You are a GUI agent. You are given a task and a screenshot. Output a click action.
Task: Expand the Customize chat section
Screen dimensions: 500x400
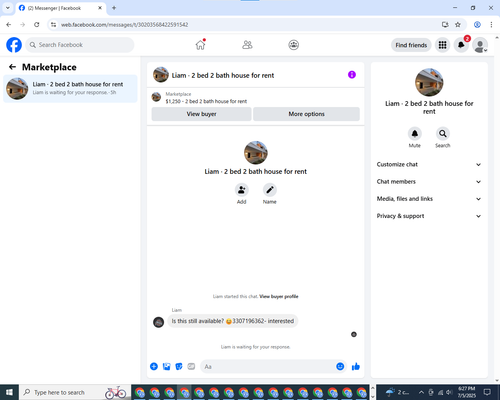tap(429, 164)
